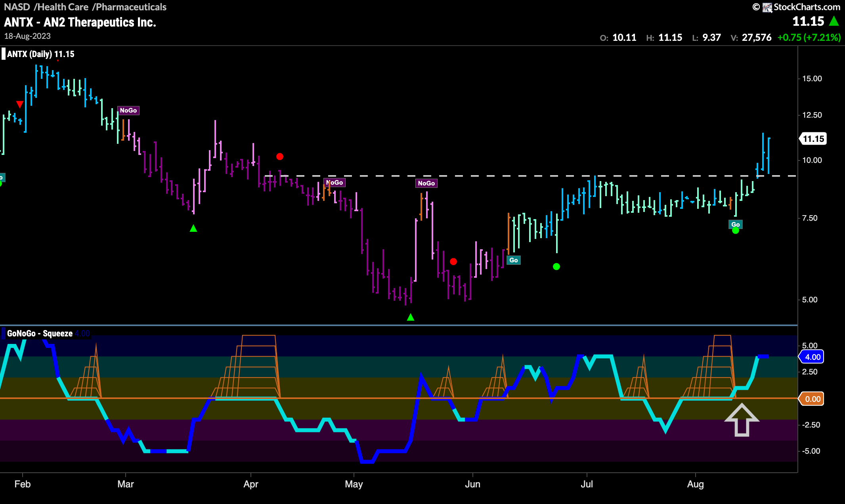Click the 7.50 price axis label
This screenshot has height=504, width=845.
click(x=810, y=218)
